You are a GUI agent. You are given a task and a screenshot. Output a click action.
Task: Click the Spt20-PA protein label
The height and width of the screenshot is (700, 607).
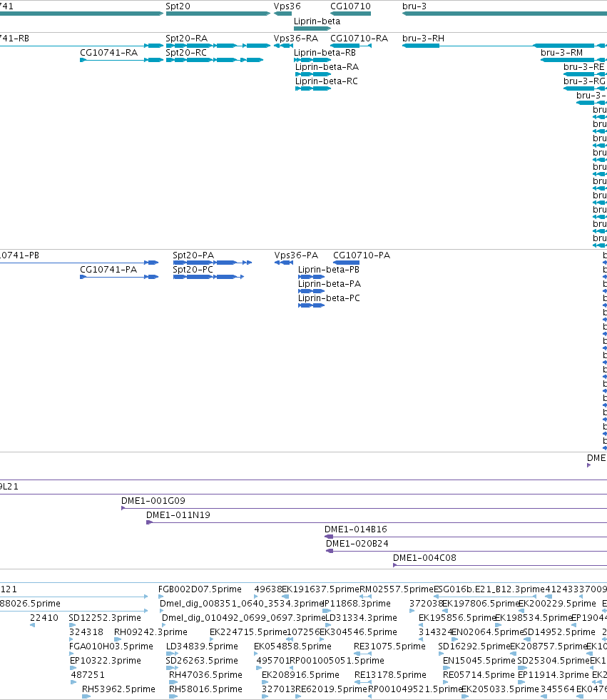193,255
